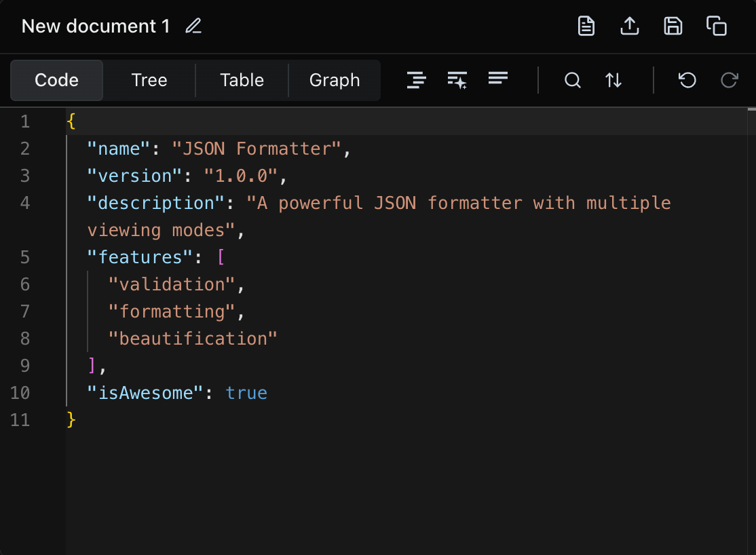Use the smart format sparkle icon
This screenshot has width=756, height=555.
tap(457, 80)
